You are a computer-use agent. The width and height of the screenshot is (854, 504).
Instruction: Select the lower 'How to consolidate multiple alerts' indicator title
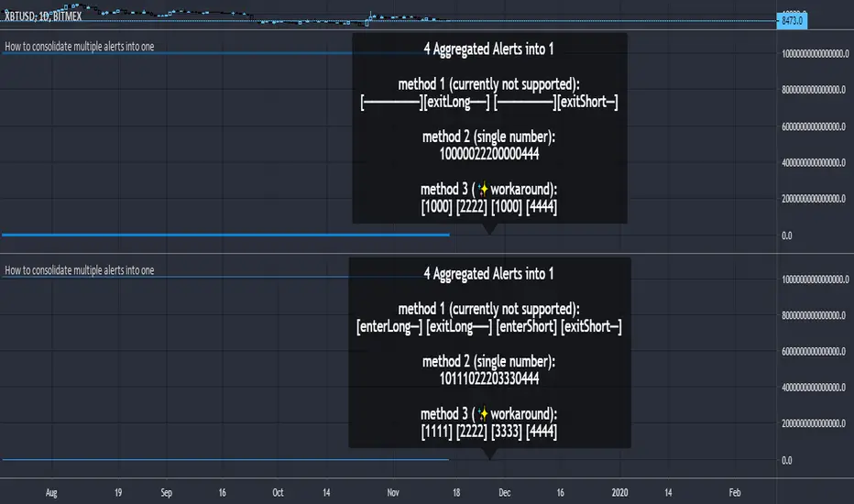click(x=80, y=269)
